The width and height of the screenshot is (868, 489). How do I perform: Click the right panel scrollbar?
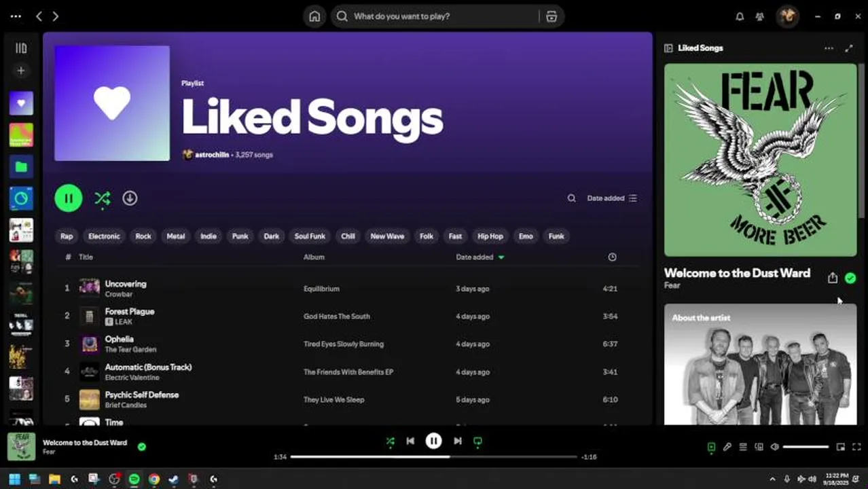click(862, 141)
